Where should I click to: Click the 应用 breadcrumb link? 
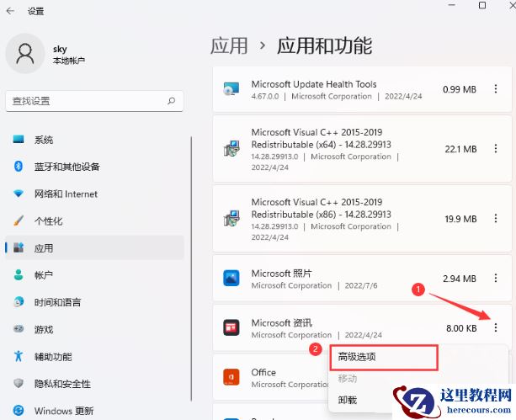229,45
